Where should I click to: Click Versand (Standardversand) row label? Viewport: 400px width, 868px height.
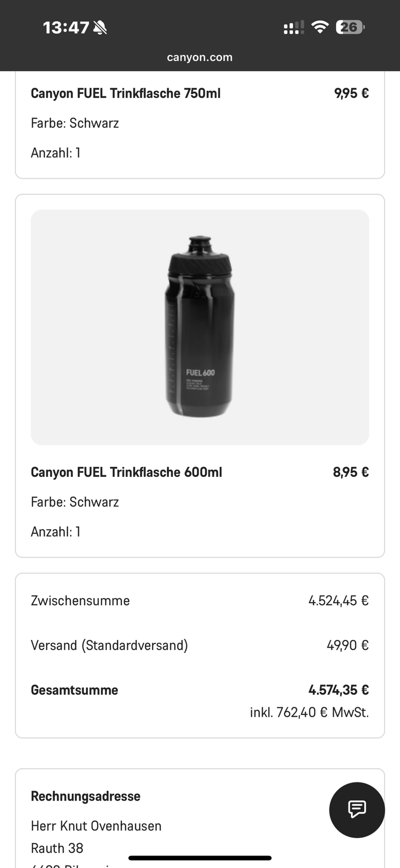point(109,645)
